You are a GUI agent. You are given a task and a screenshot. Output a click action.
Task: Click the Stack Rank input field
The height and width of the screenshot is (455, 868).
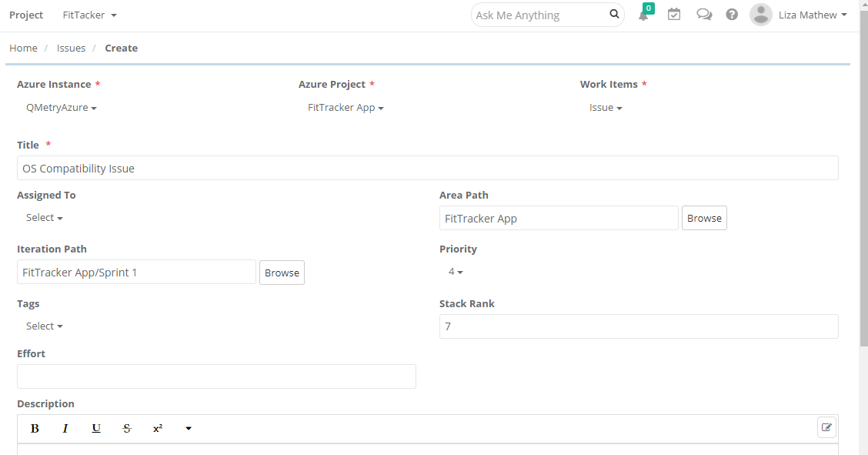click(x=638, y=326)
